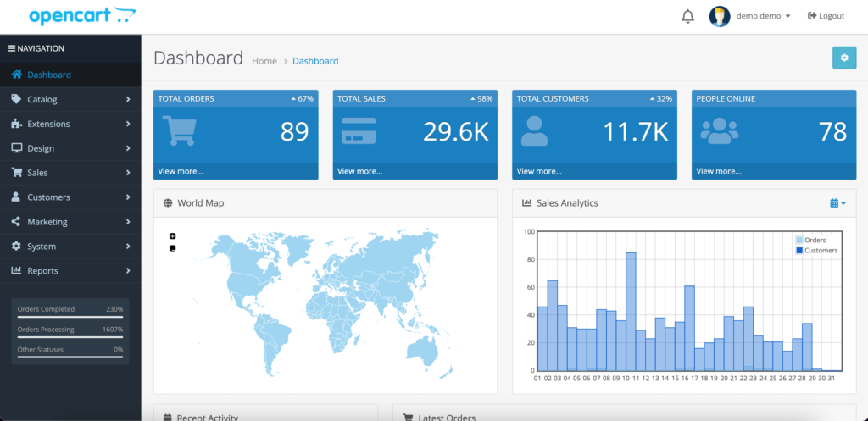
Task: View more under Total Sales
Action: (359, 171)
